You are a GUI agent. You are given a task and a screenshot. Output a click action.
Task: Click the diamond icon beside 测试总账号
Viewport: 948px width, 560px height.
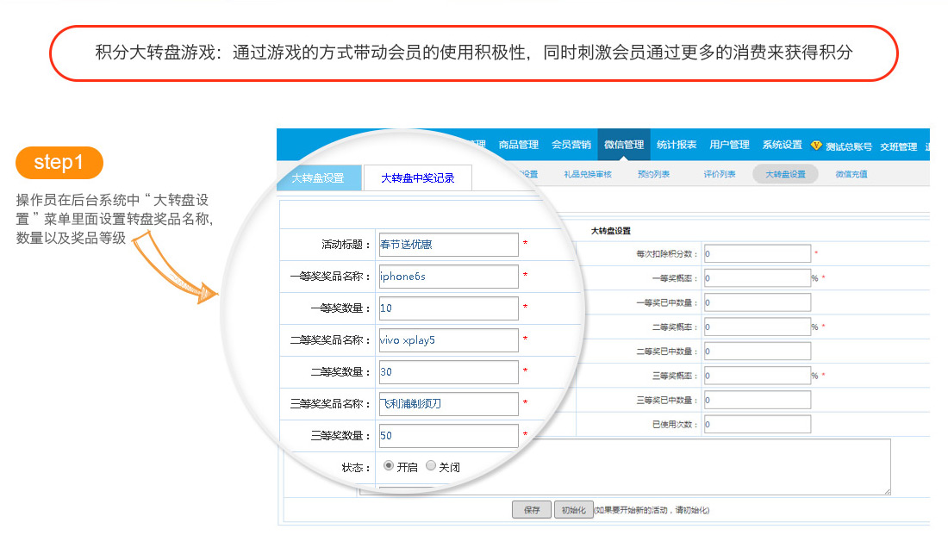point(816,146)
